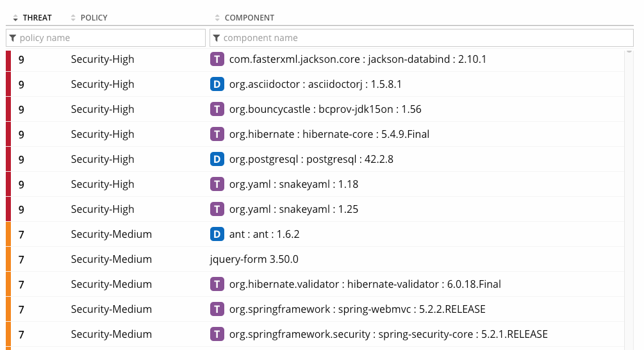Open org.yaml : snakeyaml : 1.18
Screen dimensions: 644x350
click(x=293, y=185)
